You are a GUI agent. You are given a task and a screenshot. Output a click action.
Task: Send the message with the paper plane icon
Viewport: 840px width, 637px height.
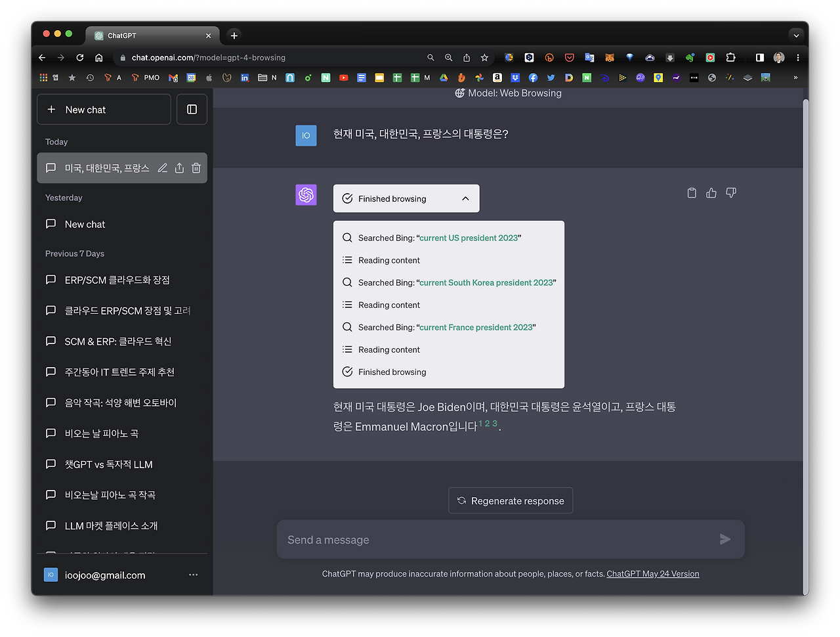(x=725, y=539)
